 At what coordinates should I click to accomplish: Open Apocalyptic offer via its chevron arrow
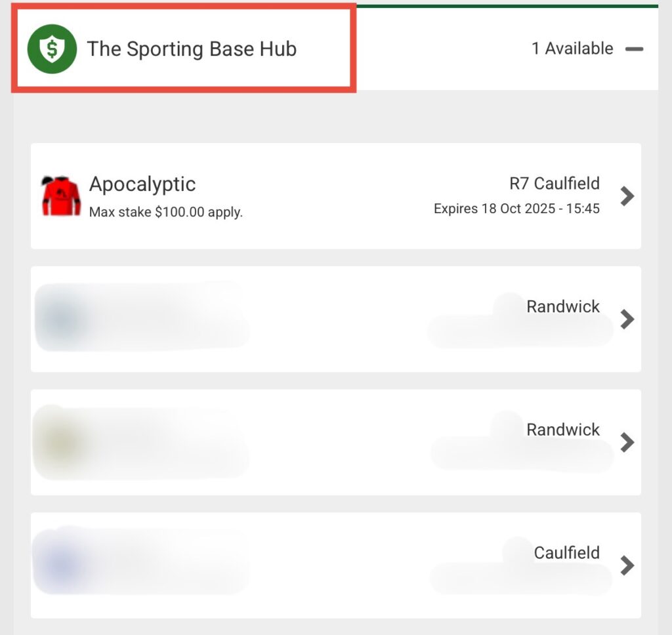point(627,196)
